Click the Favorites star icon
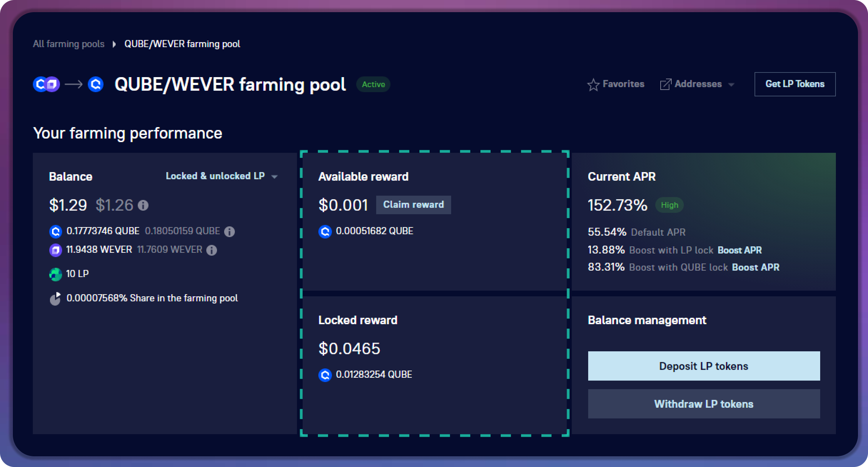The image size is (868, 467). (593, 85)
